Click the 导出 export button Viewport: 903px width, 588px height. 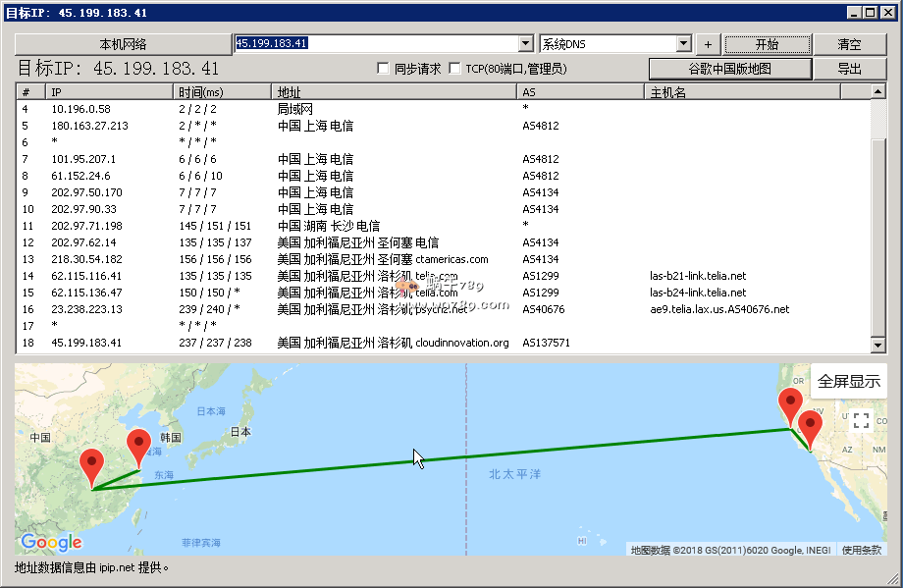[849, 69]
